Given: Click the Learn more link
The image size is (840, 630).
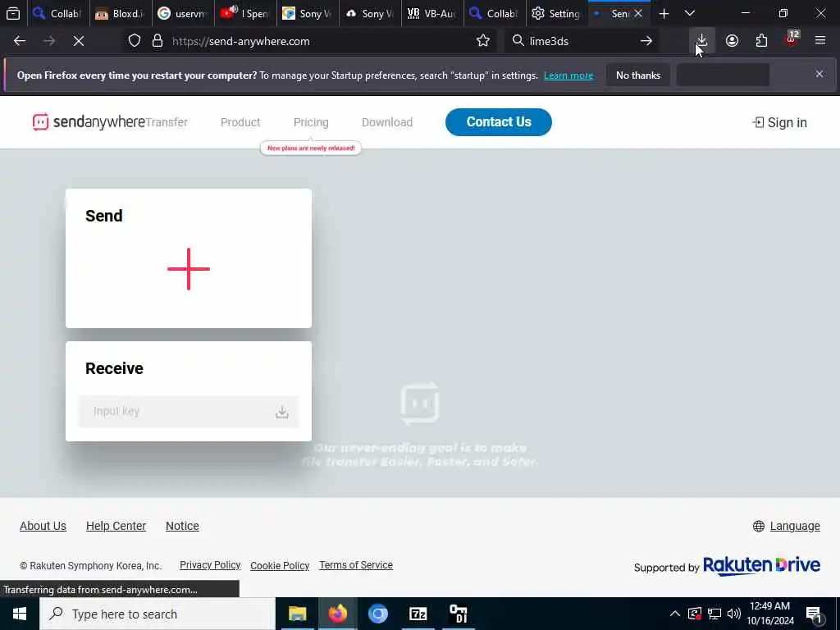Looking at the screenshot, I should pos(568,75).
